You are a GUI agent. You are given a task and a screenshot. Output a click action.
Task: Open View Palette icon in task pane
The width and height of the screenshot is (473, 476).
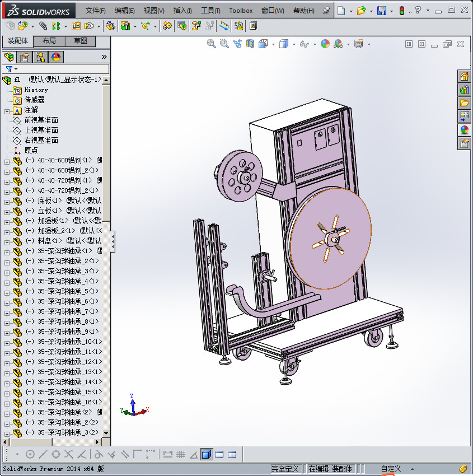coord(464,116)
